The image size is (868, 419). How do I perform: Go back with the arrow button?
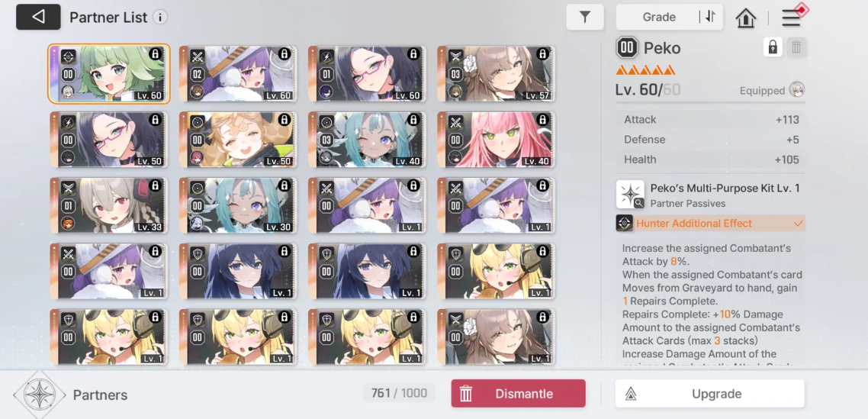coord(38,18)
